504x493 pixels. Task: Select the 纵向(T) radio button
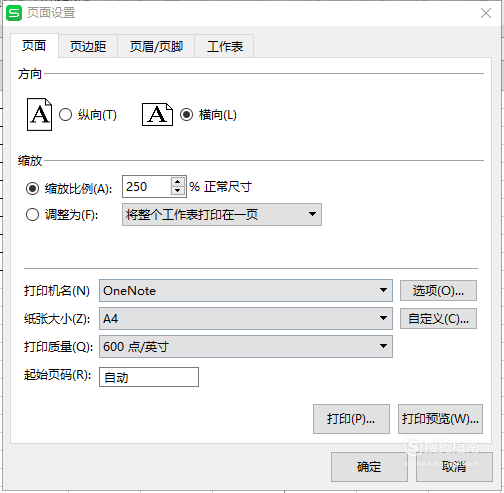pos(65,115)
